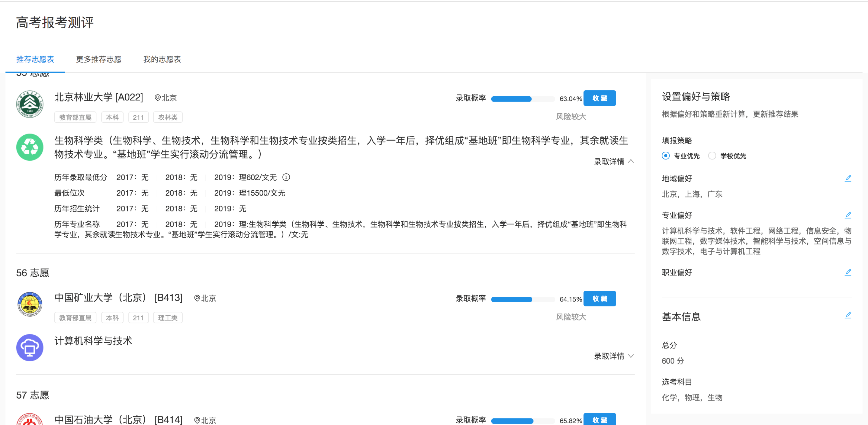Edit the 专业偏好 major preference
The image size is (868, 425).
coord(848,215)
